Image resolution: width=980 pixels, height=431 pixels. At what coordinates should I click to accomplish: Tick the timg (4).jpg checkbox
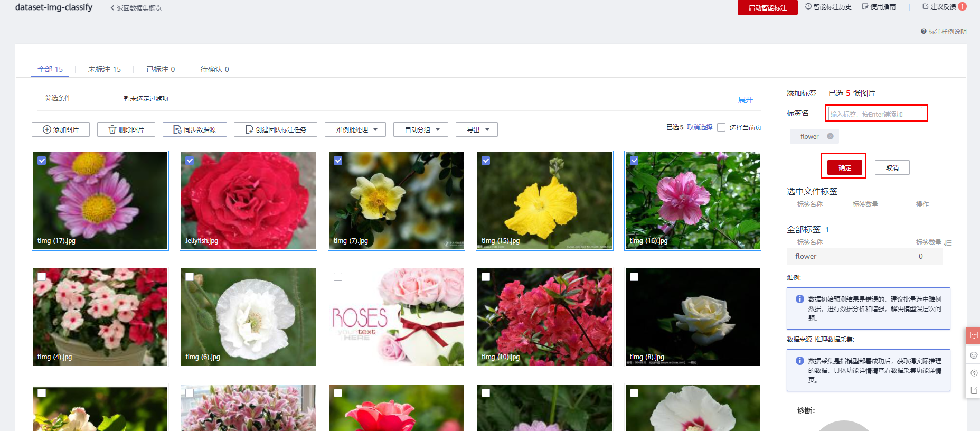(42, 277)
